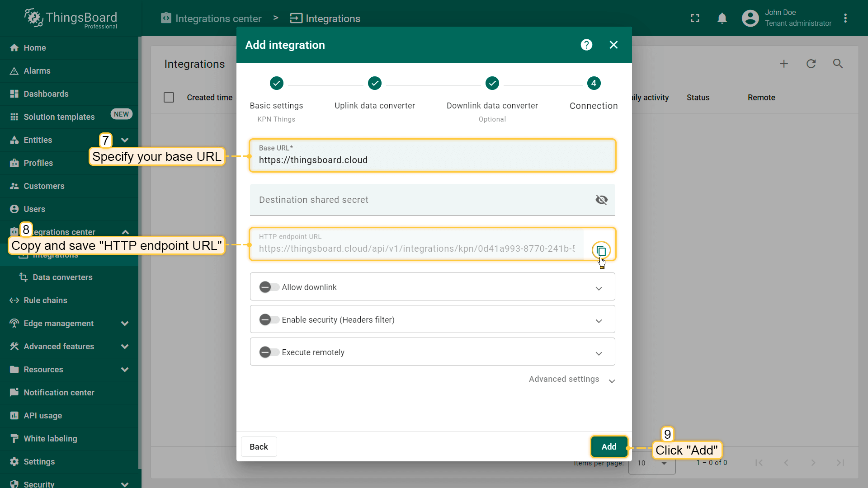Click the plus icon to add integration

click(784, 64)
